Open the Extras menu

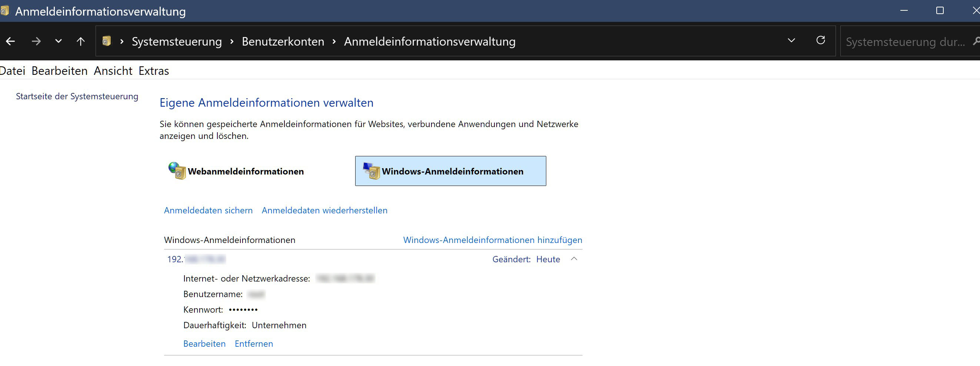(x=153, y=71)
